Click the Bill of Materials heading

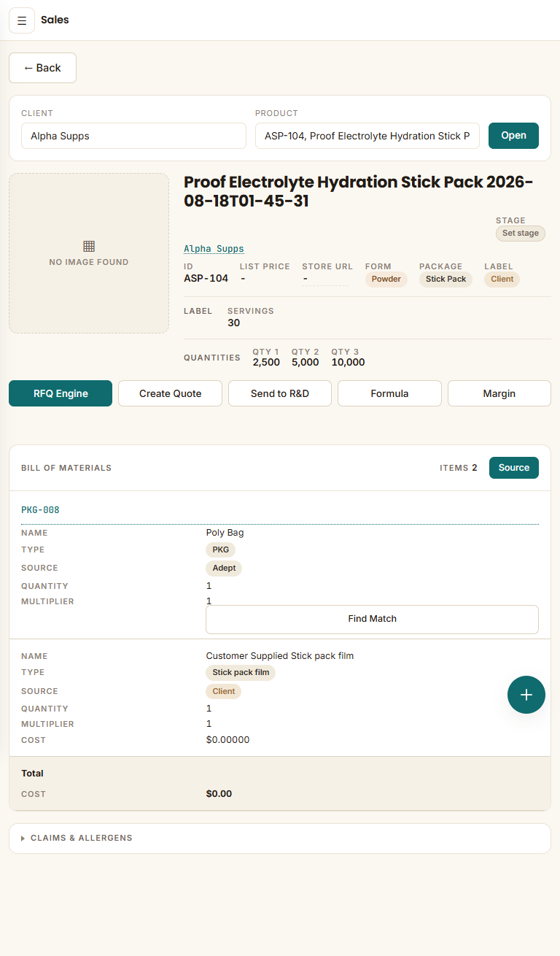(x=66, y=468)
